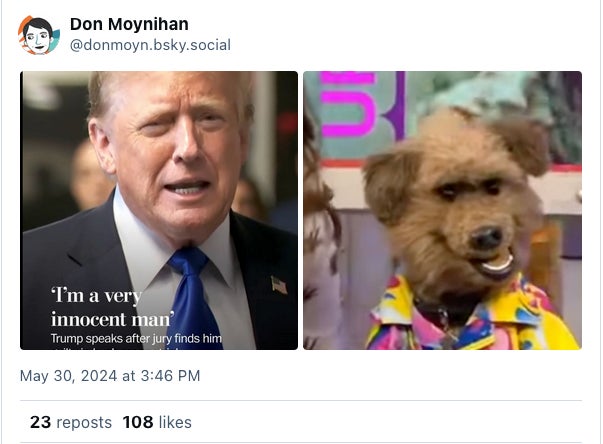This screenshot has height=444, width=603.
Task: Click the number 108 like count
Action: tap(138, 422)
